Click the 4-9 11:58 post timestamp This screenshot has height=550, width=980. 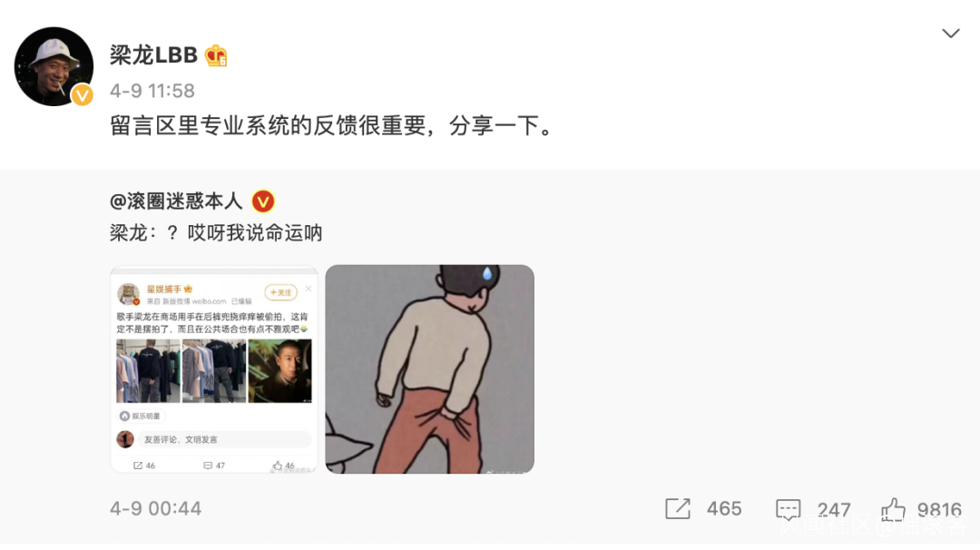click(x=152, y=92)
